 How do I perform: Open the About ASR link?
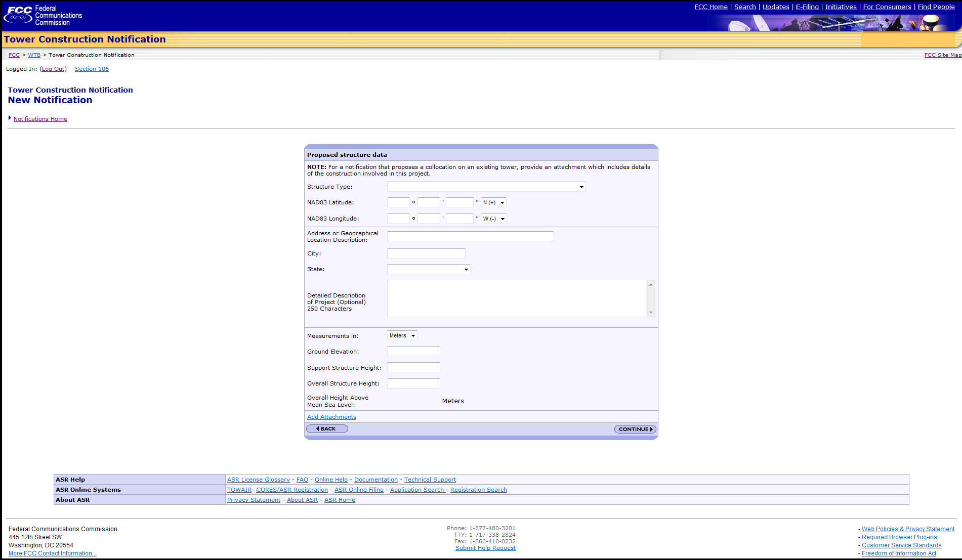(302, 500)
